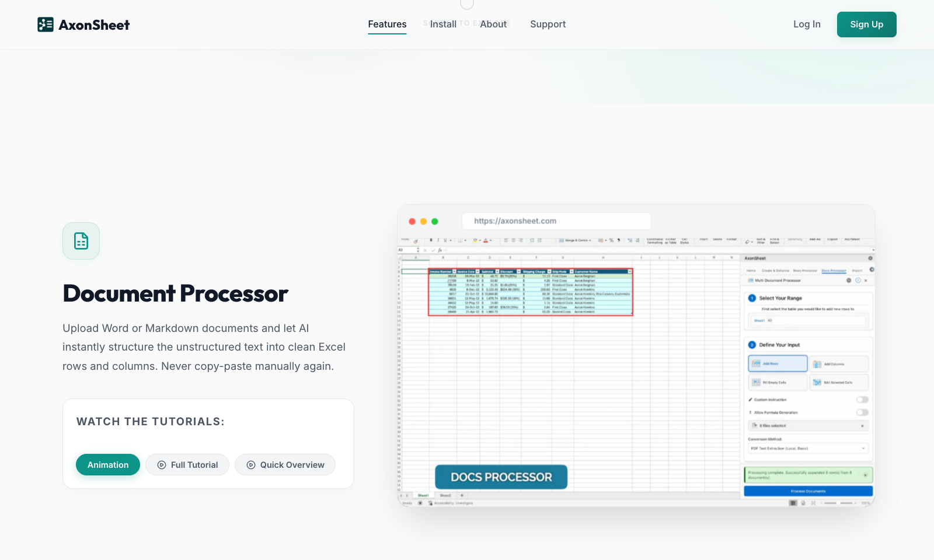Select Add Columns option in demo panel
The width and height of the screenshot is (934, 560).
[x=839, y=364]
